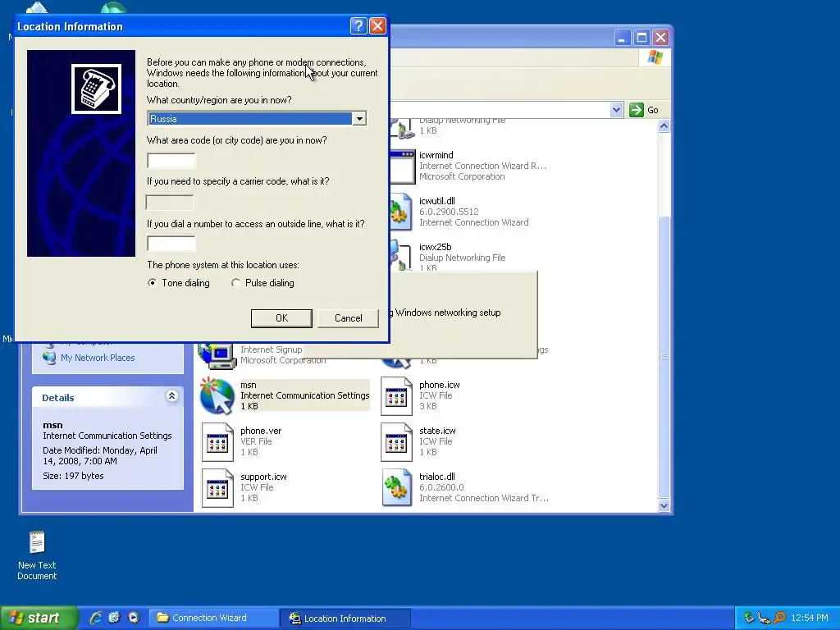Close the Location Information dialog

tap(377, 25)
